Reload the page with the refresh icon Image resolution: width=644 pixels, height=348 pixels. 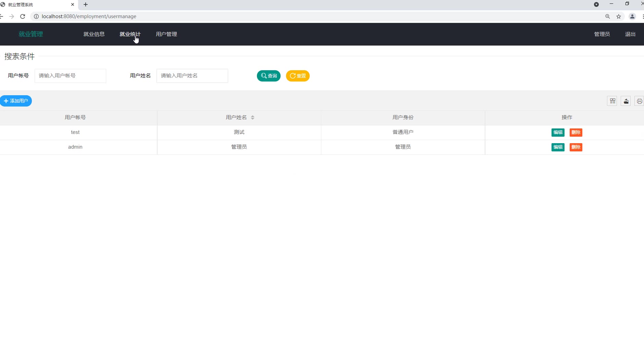[x=23, y=16]
